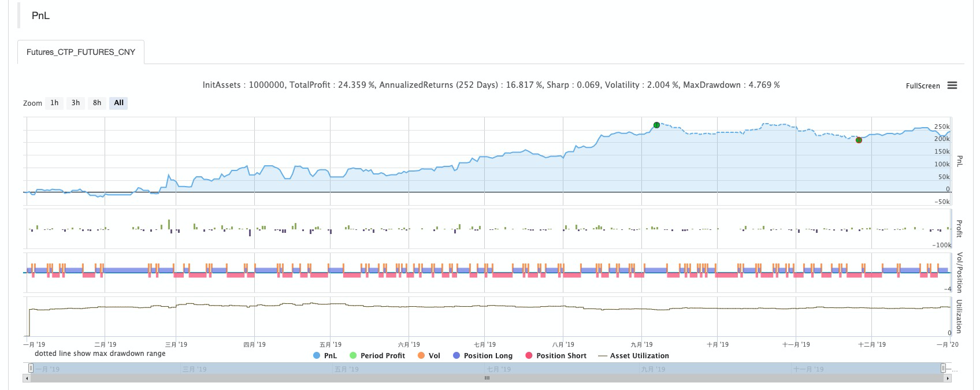Screen dimensions: 980x390
Task: Click the green max drawdown start marker
Action: (656, 125)
